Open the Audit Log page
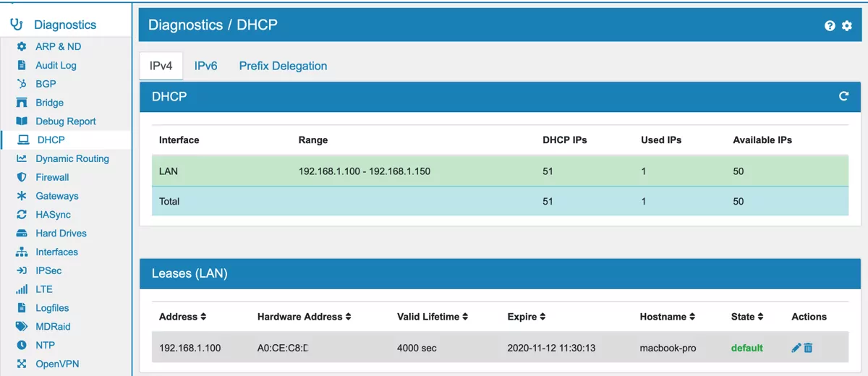This screenshot has width=868, height=376. [x=56, y=65]
